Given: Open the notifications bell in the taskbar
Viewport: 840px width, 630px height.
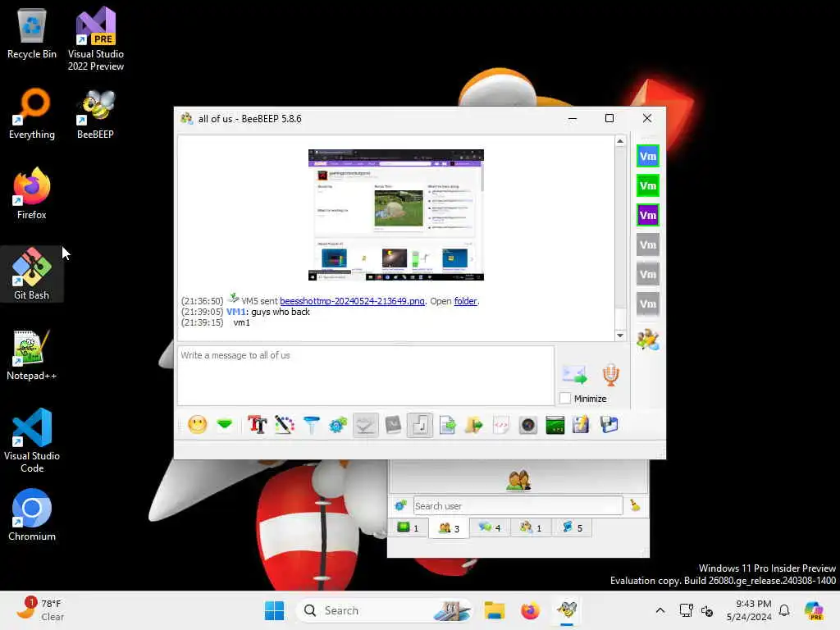Looking at the screenshot, I should 784,610.
